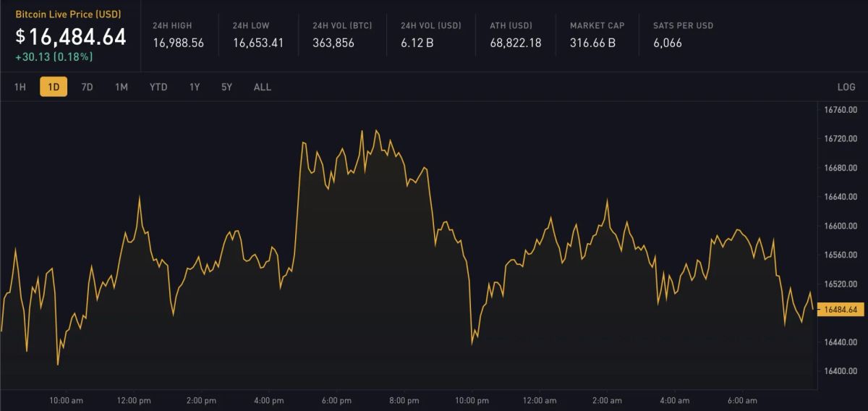Screen dimensions: 868x411
Task: Click the MARKET CAP value 316.66 B
Action: pos(593,43)
